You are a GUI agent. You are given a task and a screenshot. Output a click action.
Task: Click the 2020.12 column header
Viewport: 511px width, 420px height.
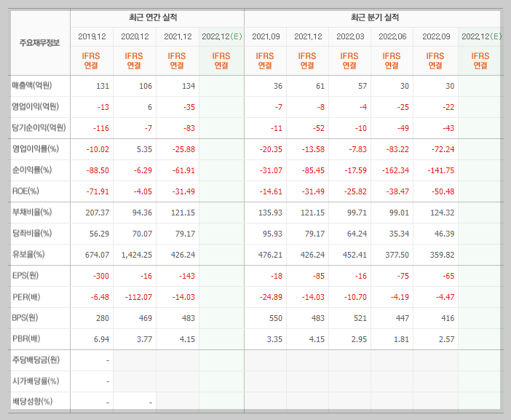coord(135,36)
